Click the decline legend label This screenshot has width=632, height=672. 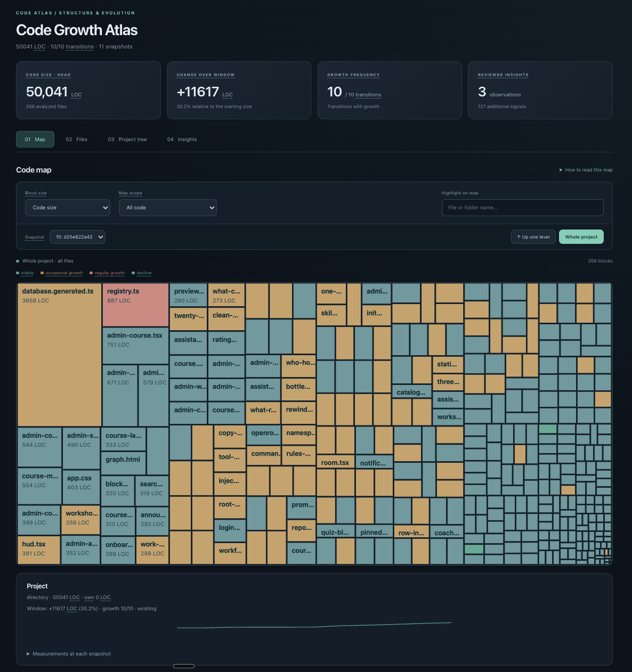144,273
